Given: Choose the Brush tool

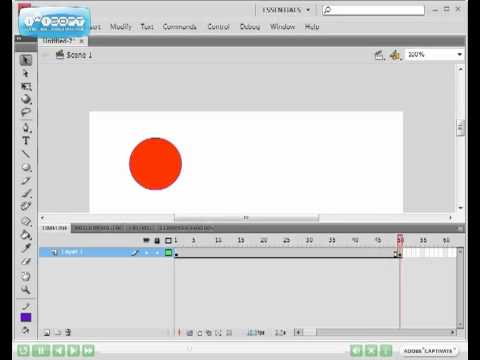Looking at the screenshot, I should point(26,193).
